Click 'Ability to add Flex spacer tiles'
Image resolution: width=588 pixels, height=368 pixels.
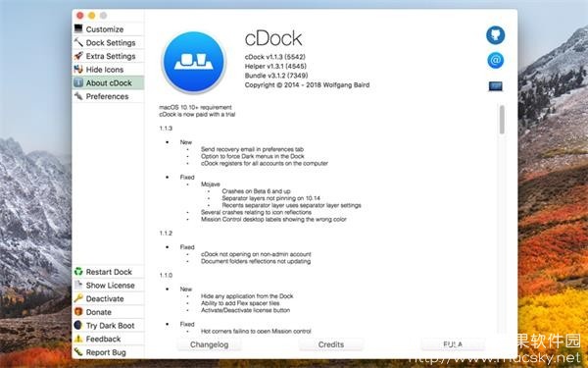click(240, 303)
